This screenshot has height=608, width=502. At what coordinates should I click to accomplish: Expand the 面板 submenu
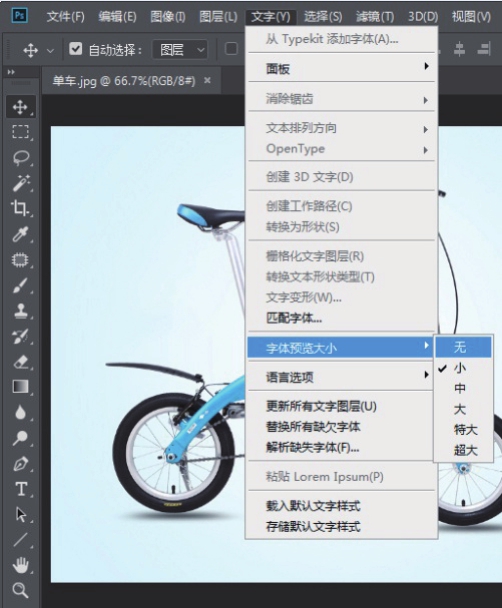(x=341, y=68)
